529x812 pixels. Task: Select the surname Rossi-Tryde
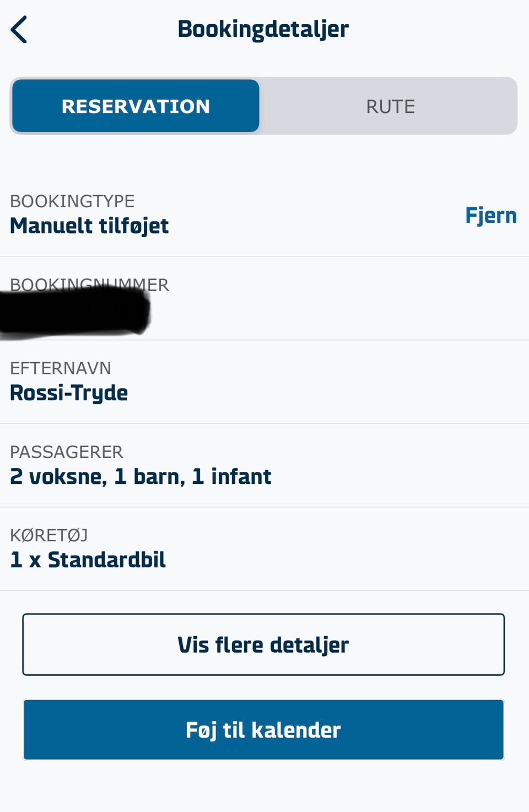click(x=69, y=393)
